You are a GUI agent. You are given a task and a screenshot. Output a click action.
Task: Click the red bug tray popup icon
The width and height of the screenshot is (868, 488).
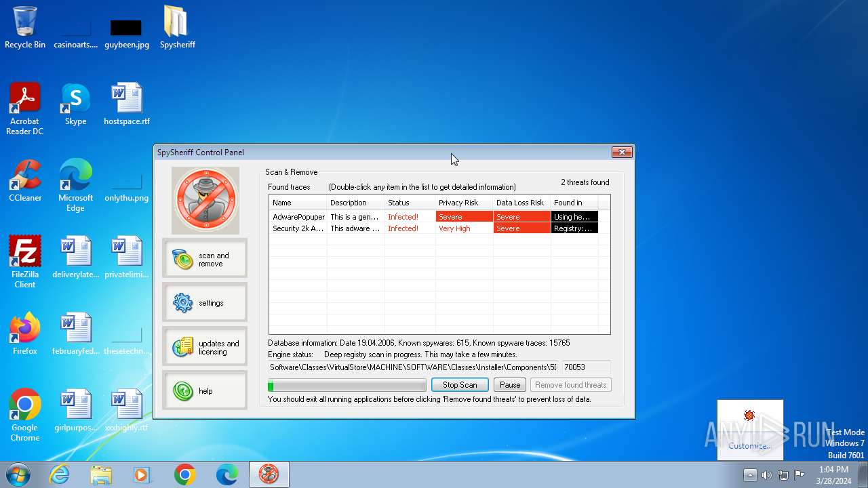coord(749,415)
